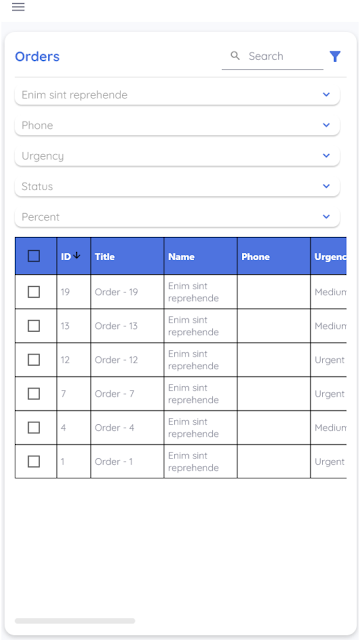The width and height of the screenshot is (360, 640).
Task: Expand the Urgency filter dropdown
Action: pos(177,156)
